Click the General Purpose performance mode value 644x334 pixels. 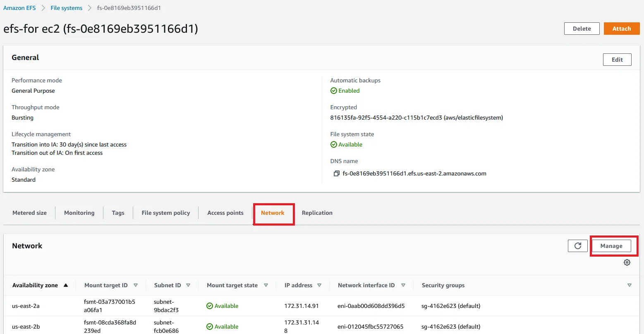33,91
